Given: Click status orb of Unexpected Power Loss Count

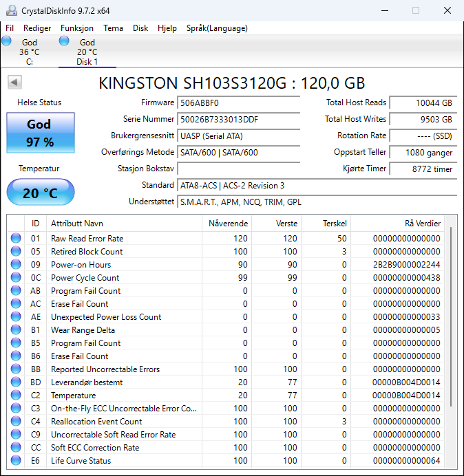Looking at the screenshot, I should pyautogui.click(x=16, y=316).
